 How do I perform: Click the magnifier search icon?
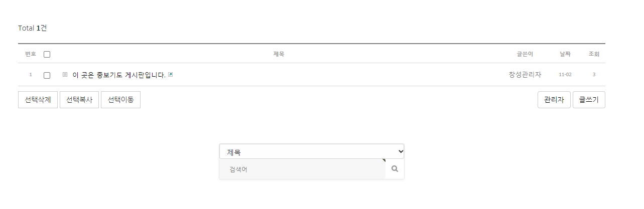click(395, 169)
